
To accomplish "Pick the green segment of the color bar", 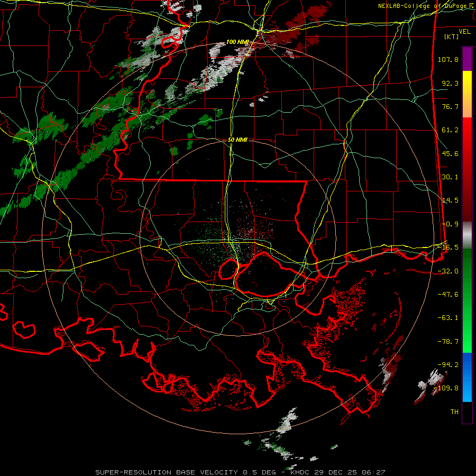I will 467,300.
